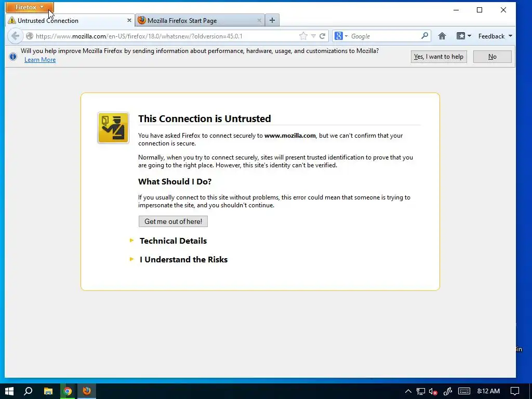Open the Bookmarks menu button
Viewport: 532px width, 399px height.
pyautogui.click(x=463, y=36)
